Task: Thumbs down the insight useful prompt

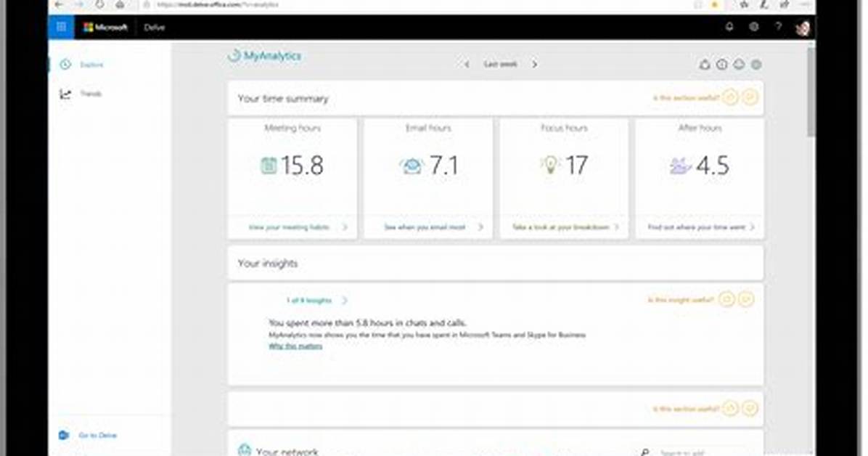Action: (x=746, y=299)
